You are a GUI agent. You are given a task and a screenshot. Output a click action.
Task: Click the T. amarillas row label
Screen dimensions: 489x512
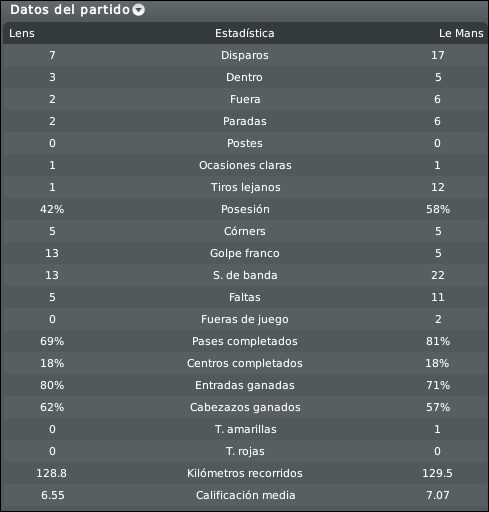[x=245, y=429]
